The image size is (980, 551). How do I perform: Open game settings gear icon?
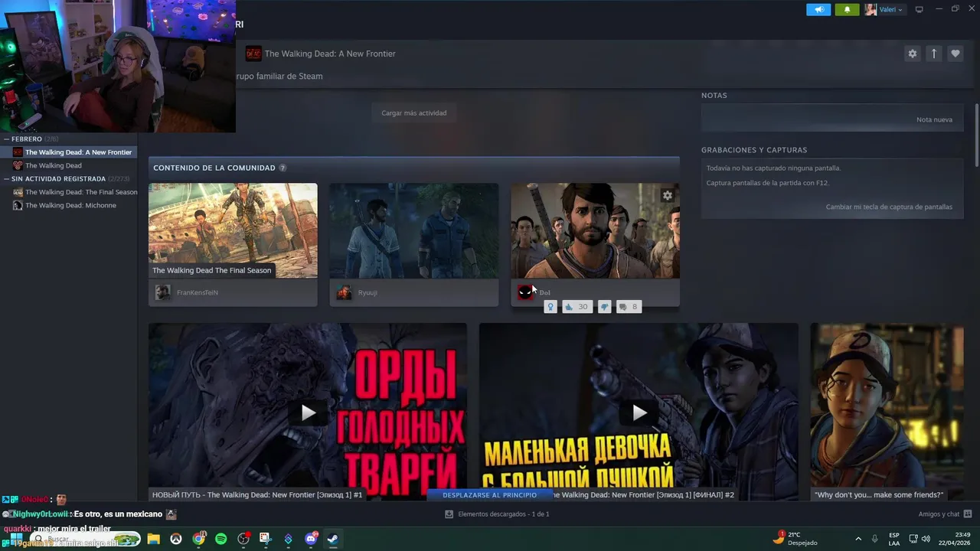(x=912, y=54)
